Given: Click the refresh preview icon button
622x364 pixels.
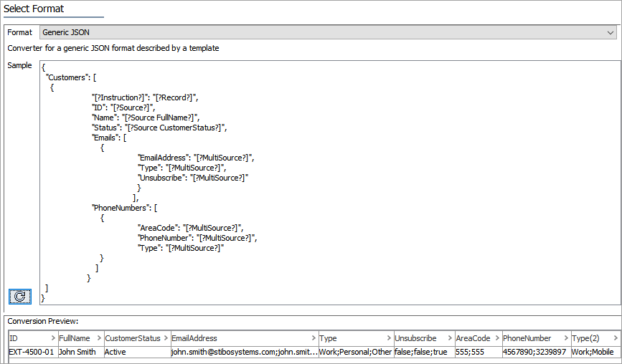Looking at the screenshot, I should (x=19, y=295).
